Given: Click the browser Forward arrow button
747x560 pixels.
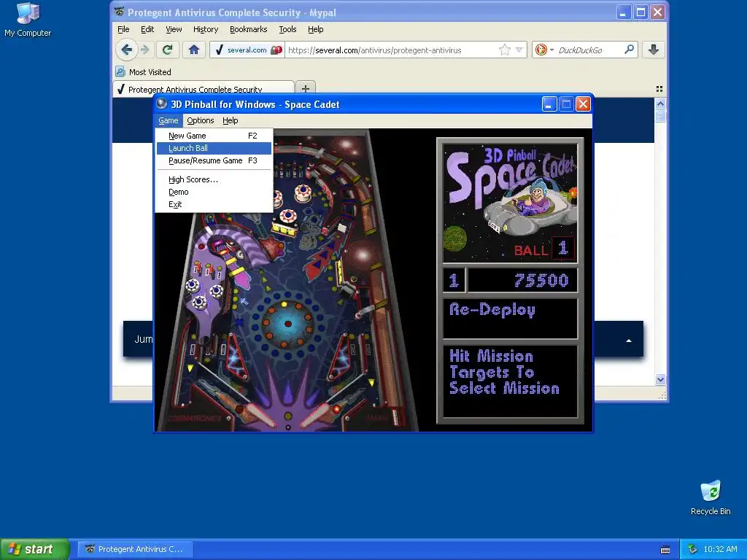Looking at the screenshot, I should [145, 50].
